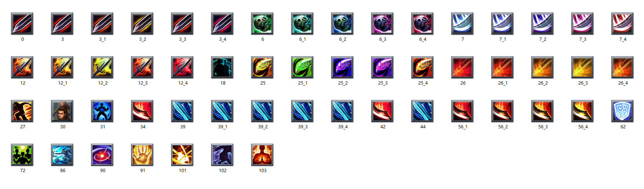Select the flaming sword icon labeled 12
The height and width of the screenshot is (189, 644).
coord(22,67)
